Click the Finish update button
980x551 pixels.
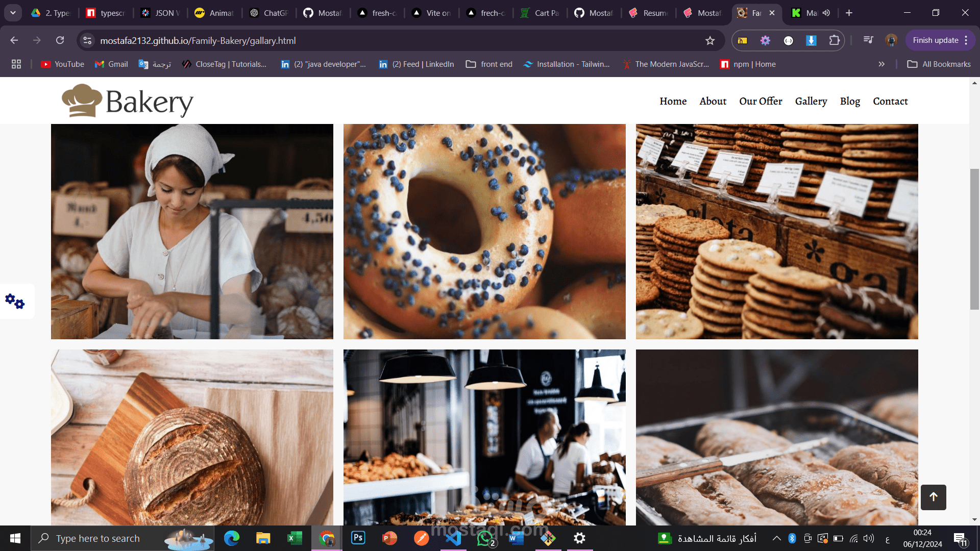[x=935, y=40]
